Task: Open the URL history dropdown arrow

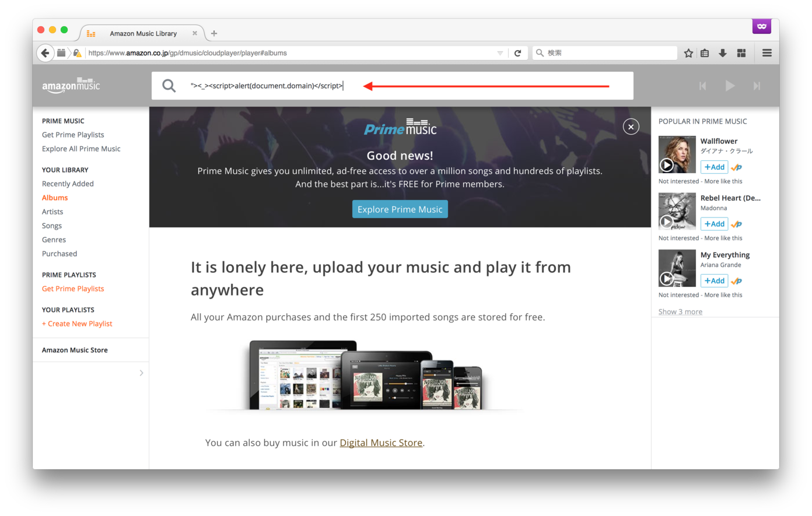Action: pyautogui.click(x=500, y=53)
